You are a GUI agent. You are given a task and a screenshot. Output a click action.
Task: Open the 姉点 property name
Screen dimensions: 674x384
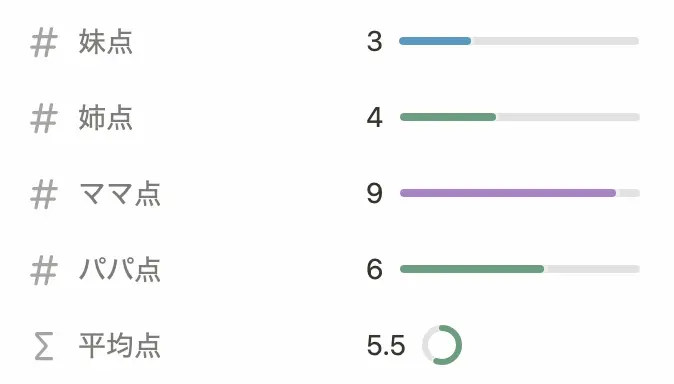pyautogui.click(x=106, y=118)
